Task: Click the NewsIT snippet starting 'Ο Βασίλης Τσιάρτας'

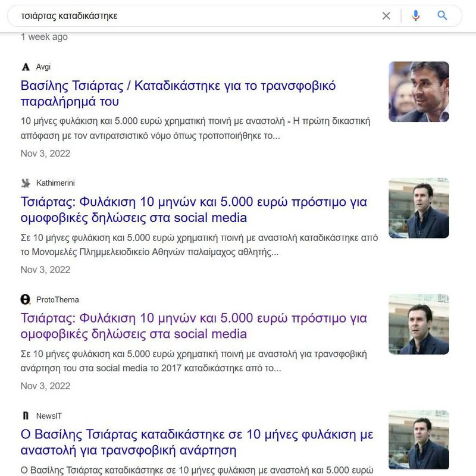Action: coord(197,470)
